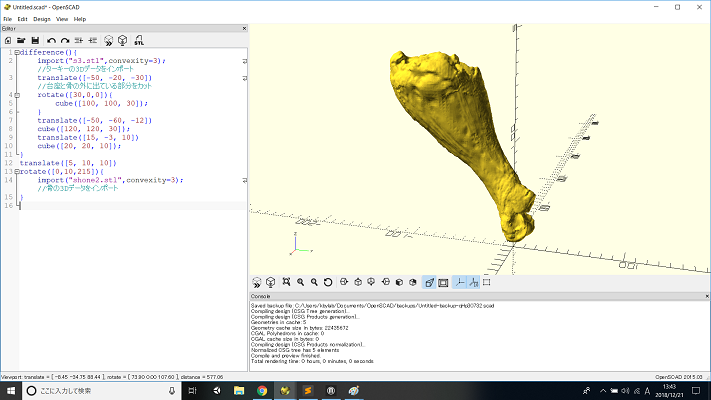Open File Explorer from the taskbar
Viewport: 711px width, 400px height.
(x=239, y=390)
